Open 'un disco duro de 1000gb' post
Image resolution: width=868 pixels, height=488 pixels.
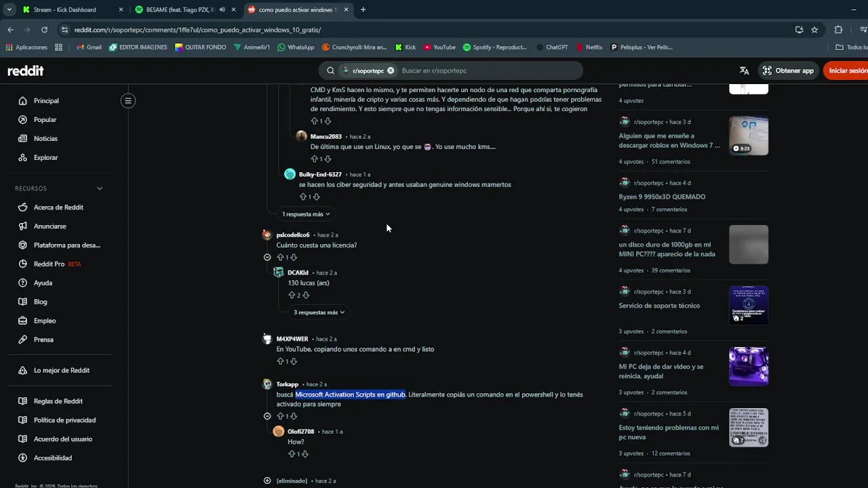click(x=667, y=249)
